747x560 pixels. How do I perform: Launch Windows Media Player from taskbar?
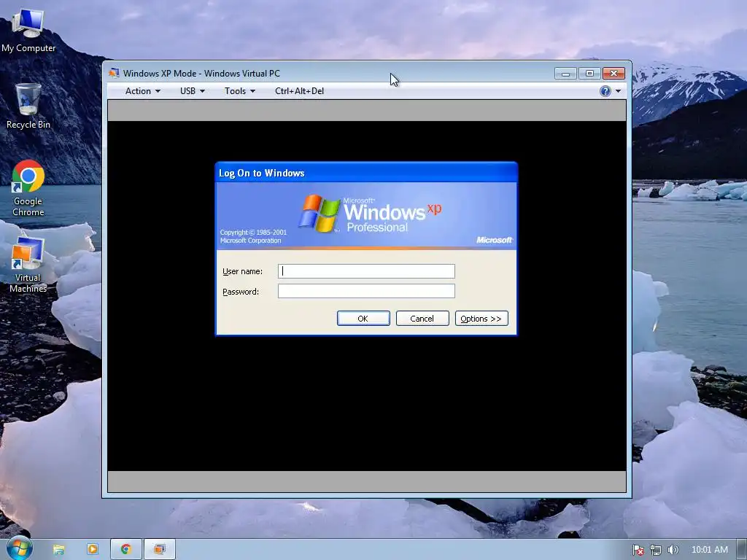pos(93,550)
